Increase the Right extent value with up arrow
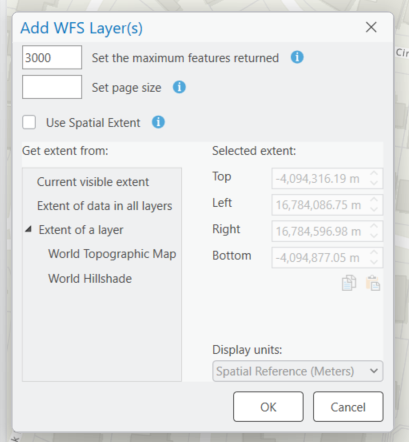 click(x=374, y=226)
